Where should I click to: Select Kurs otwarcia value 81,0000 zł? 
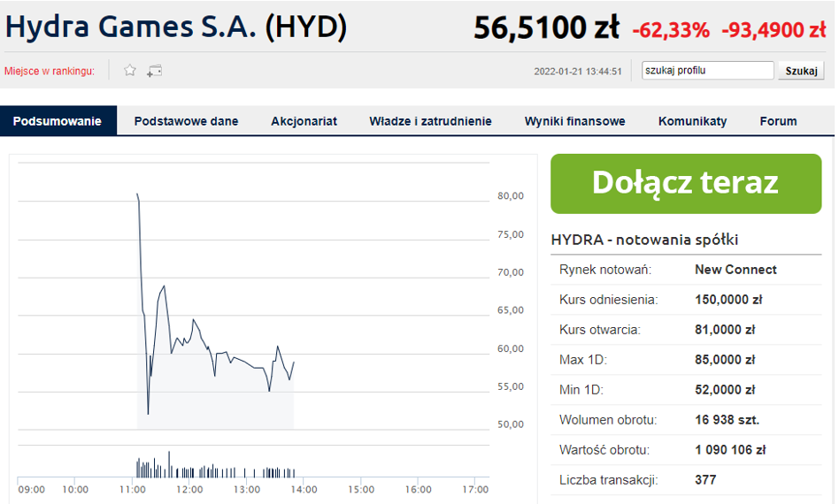coord(725,329)
